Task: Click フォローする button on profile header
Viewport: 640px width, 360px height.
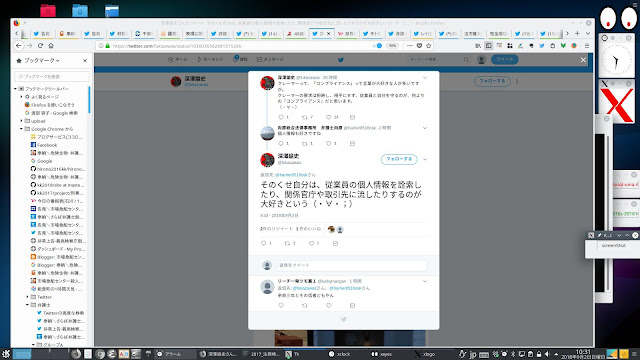Action: (492, 81)
